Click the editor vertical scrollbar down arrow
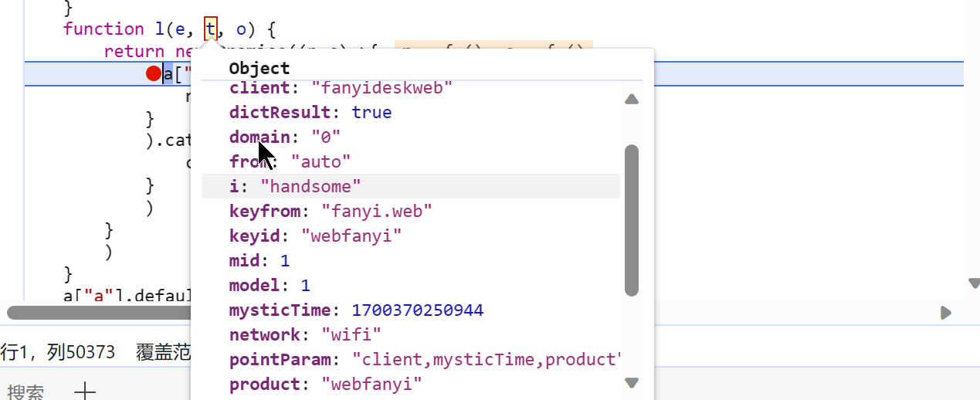Image resolution: width=980 pixels, height=400 pixels. tap(973, 284)
